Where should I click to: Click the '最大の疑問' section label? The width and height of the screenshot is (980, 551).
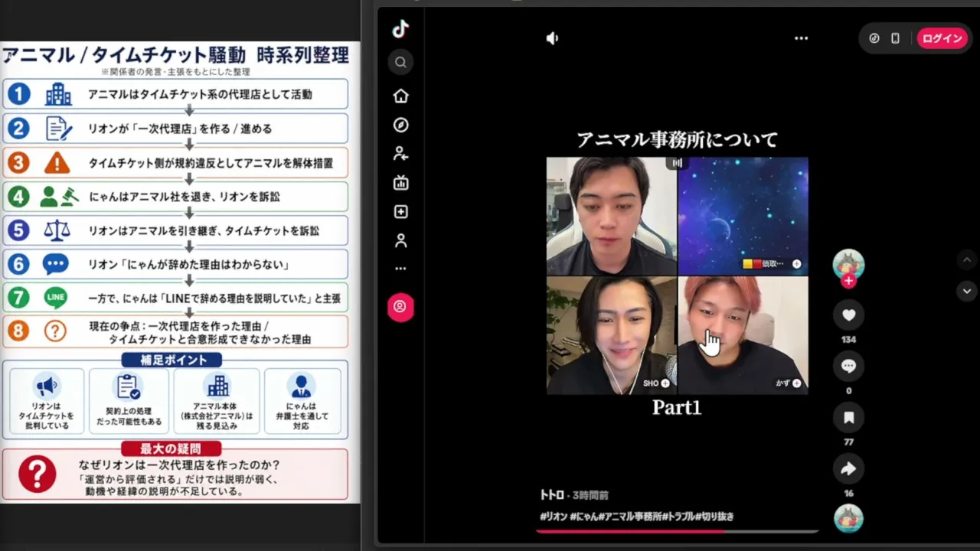171,448
